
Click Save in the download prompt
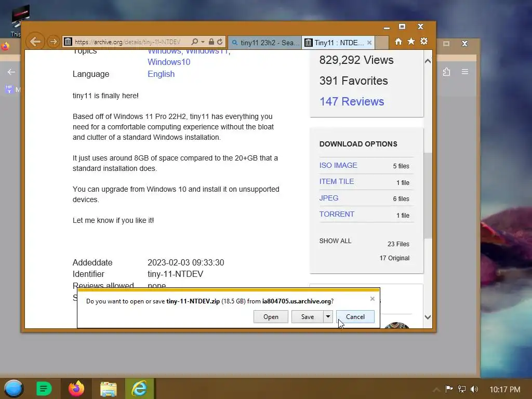pyautogui.click(x=308, y=316)
